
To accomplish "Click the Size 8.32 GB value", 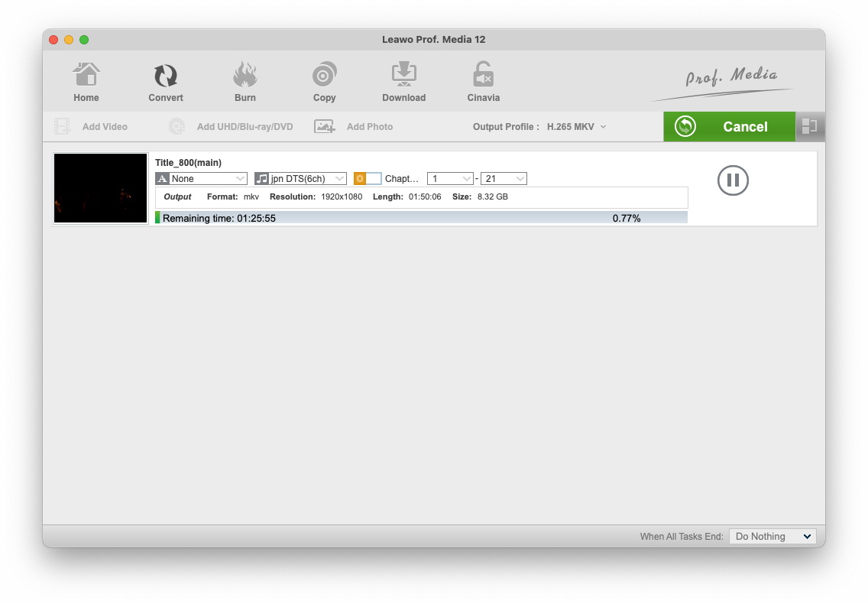I will click(x=493, y=196).
